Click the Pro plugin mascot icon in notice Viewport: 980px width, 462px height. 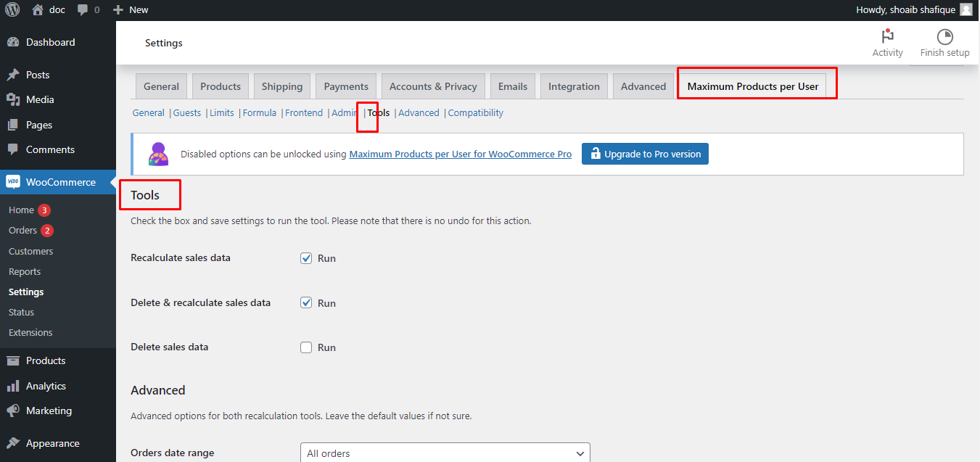coord(158,154)
